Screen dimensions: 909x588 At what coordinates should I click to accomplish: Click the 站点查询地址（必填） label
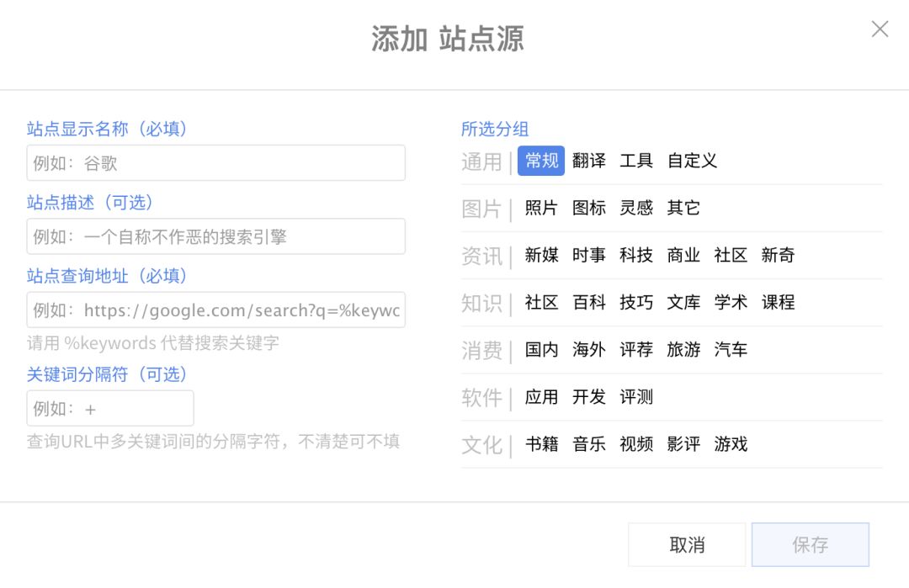[x=107, y=276]
